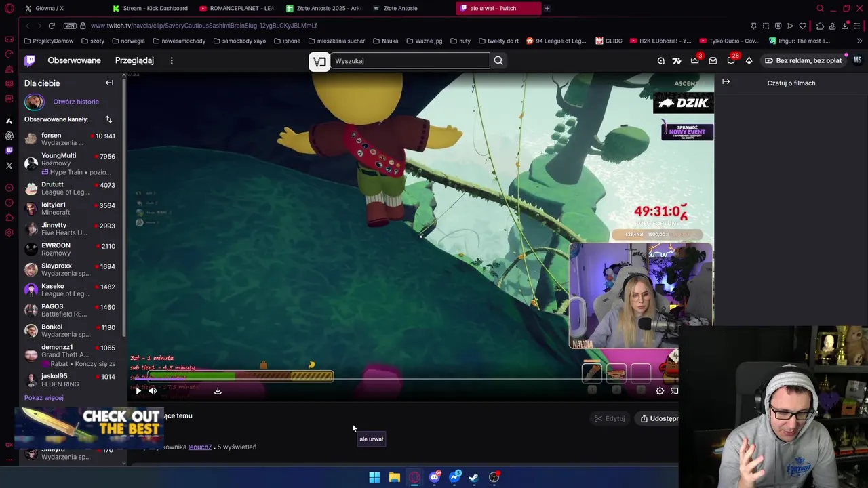Open the ProjektyDomow bookmark folder
This screenshot has height=488, width=868.
48,41
